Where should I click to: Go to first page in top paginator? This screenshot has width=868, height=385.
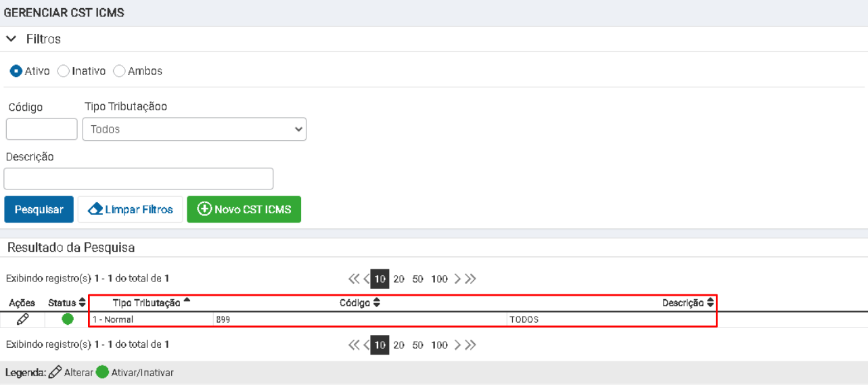354,279
